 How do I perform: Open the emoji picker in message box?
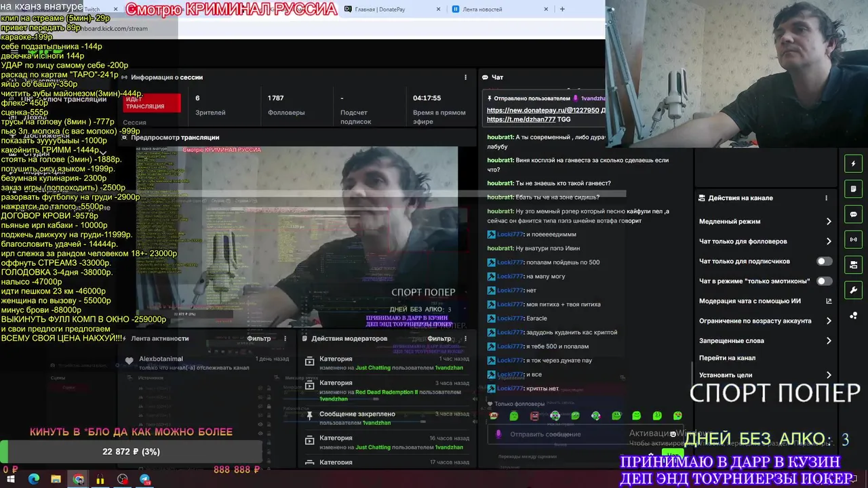point(673,434)
